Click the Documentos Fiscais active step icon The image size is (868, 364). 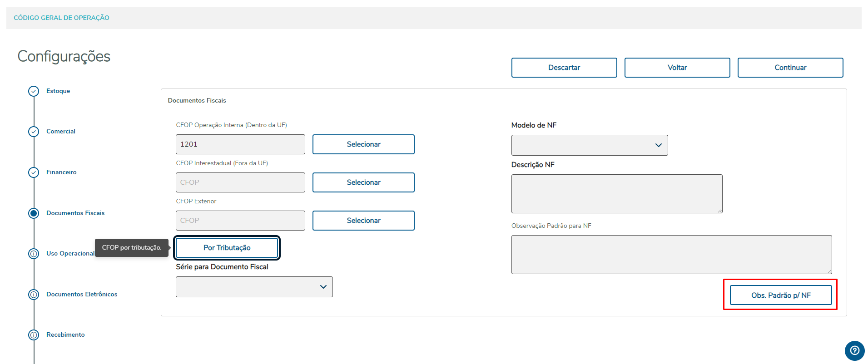pos(34,213)
